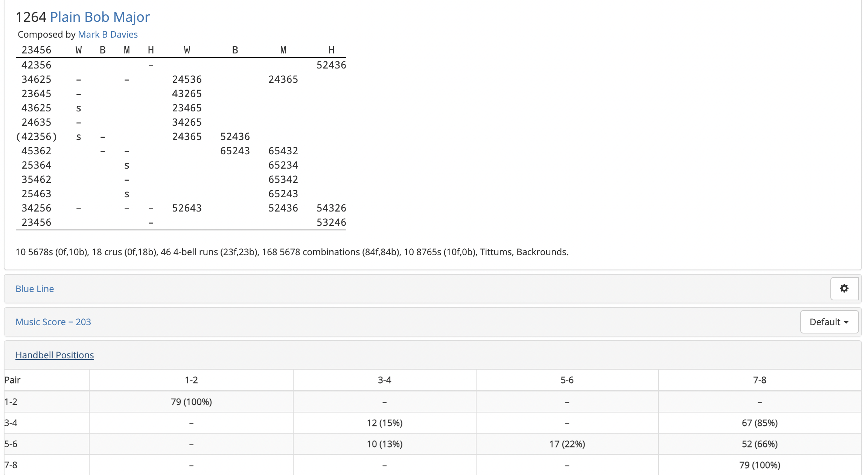
Task: Click the 79 (100%) cell in row 7-8
Action: (760, 465)
